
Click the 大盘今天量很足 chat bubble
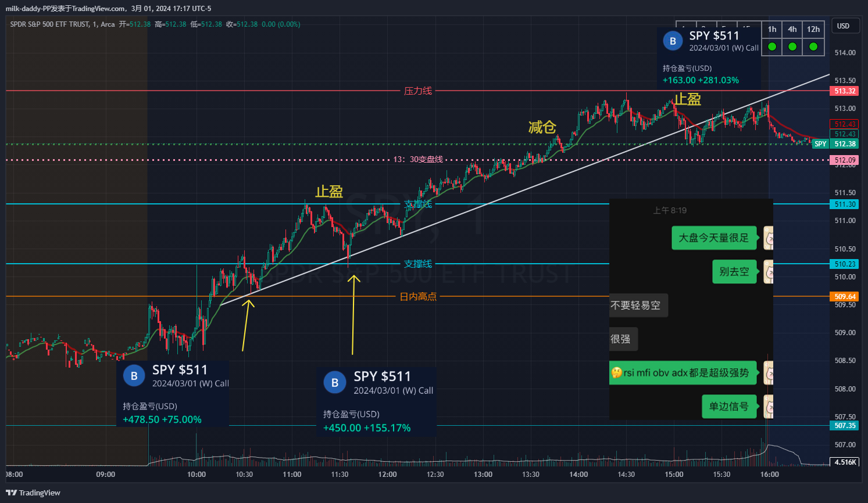[714, 238]
